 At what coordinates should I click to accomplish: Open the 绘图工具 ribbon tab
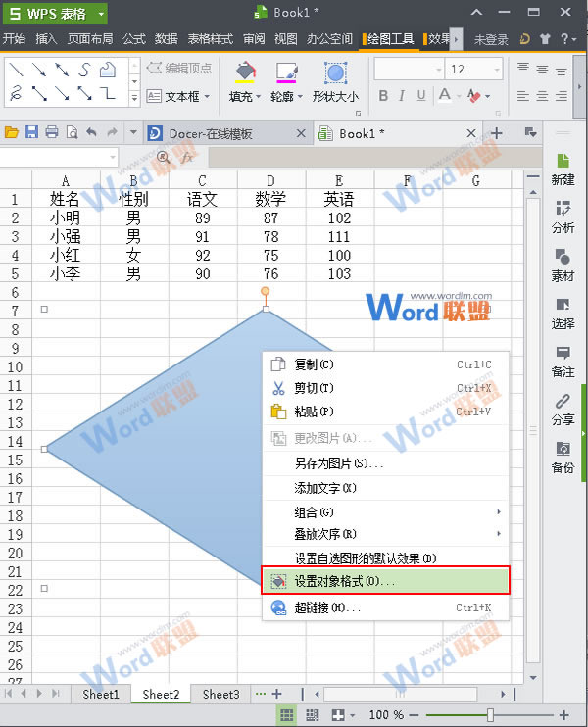[x=390, y=39]
